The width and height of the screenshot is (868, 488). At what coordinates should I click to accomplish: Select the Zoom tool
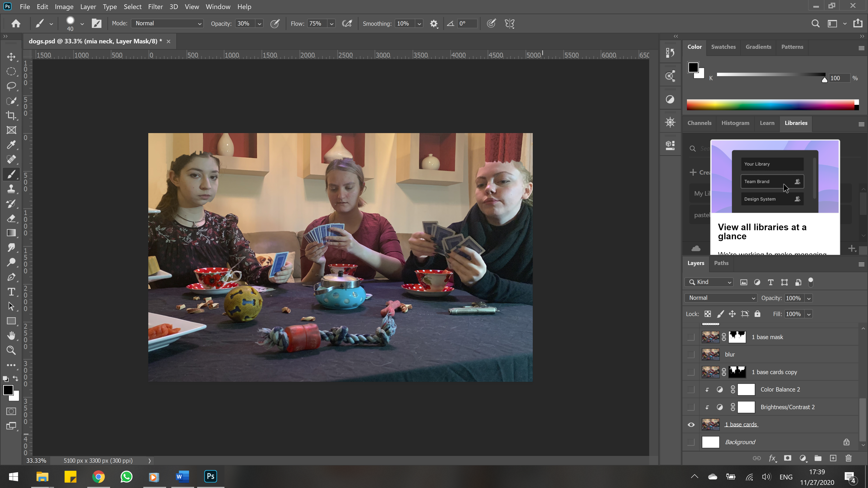pos(11,351)
